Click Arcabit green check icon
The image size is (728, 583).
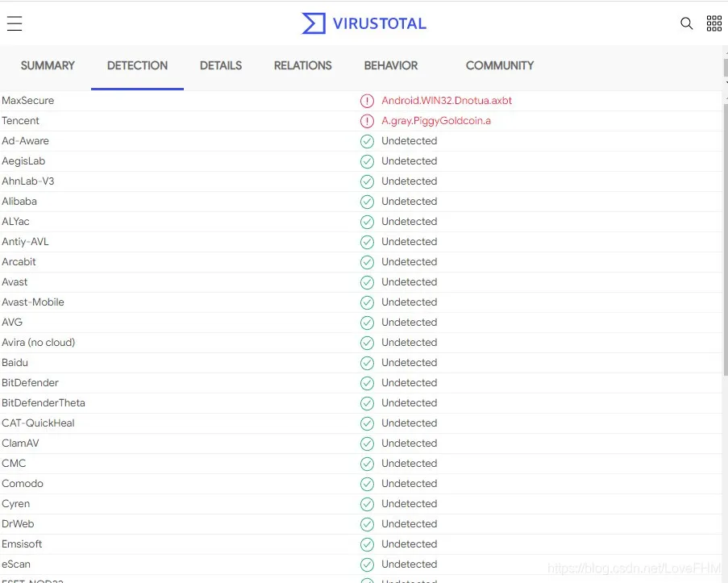click(x=367, y=262)
